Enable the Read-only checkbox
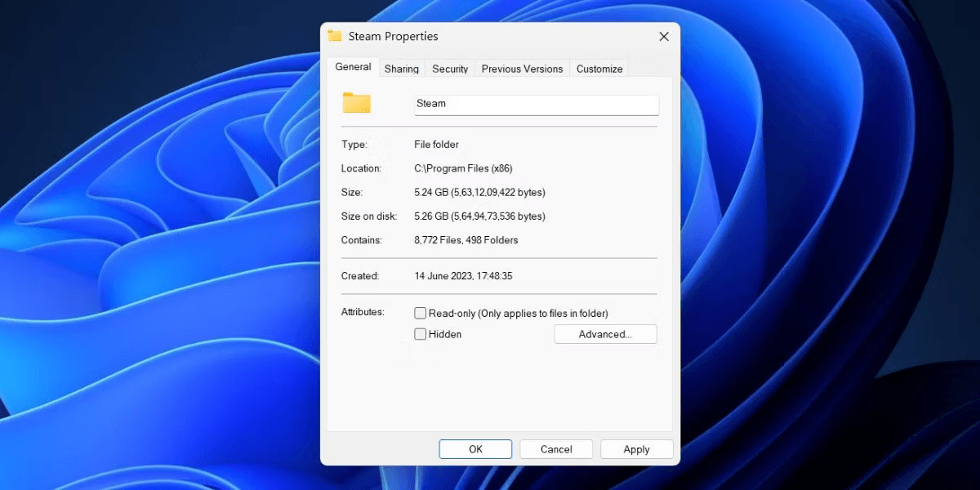 coord(420,313)
